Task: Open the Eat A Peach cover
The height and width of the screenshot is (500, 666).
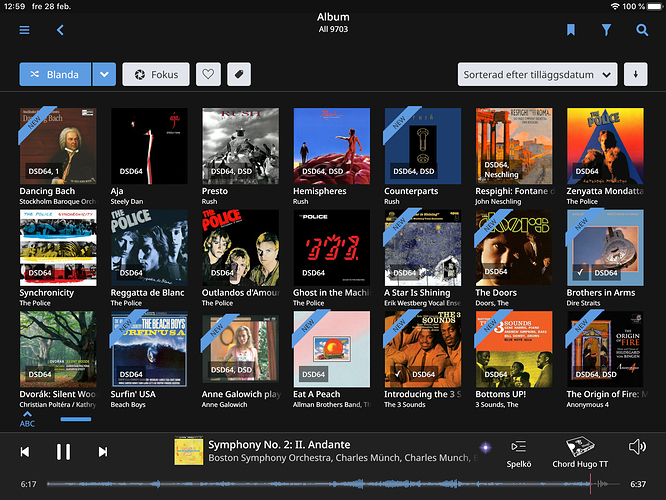Action: point(332,349)
